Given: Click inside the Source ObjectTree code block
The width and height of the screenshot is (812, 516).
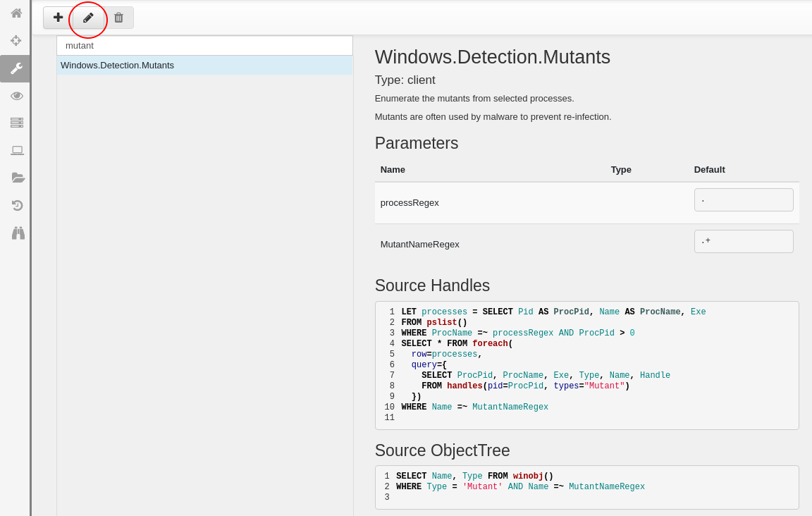Looking at the screenshot, I should 586,487.
